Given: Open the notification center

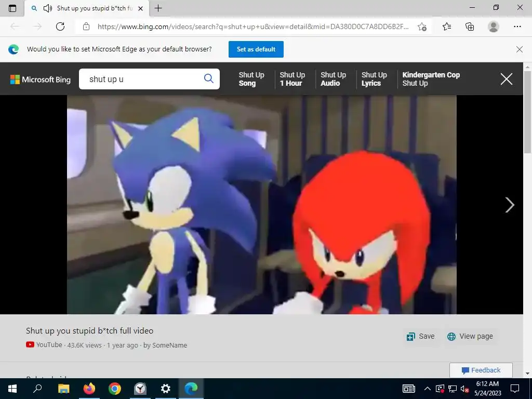Looking at the screenshot, I should (x=515, y=389).
